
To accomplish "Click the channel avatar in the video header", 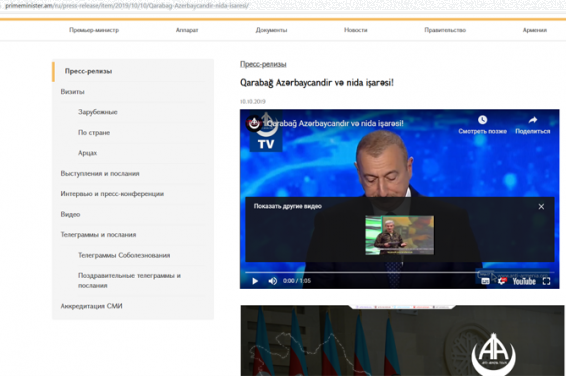I will tap(254, 123).
